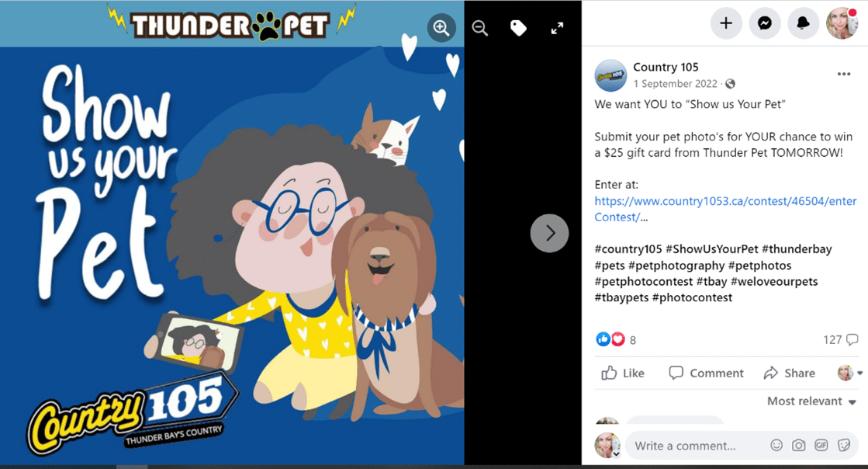868x469 pixels.
Task: Enter fullscreen photo view
Action: pos(557,28)
